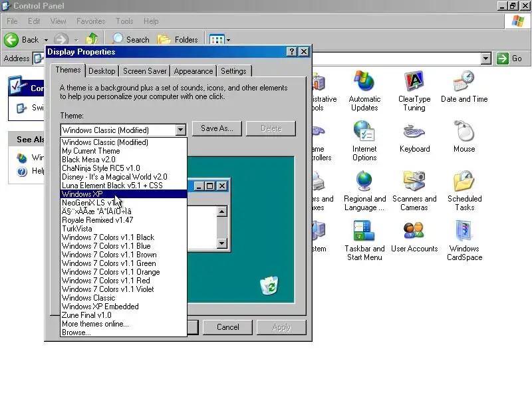Choose My Current Theme entry

coord(124,151)
